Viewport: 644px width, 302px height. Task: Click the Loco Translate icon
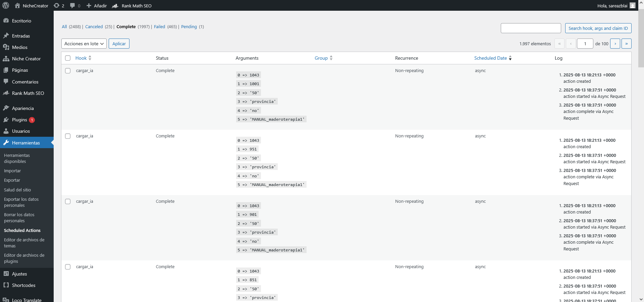pos(6,300)
